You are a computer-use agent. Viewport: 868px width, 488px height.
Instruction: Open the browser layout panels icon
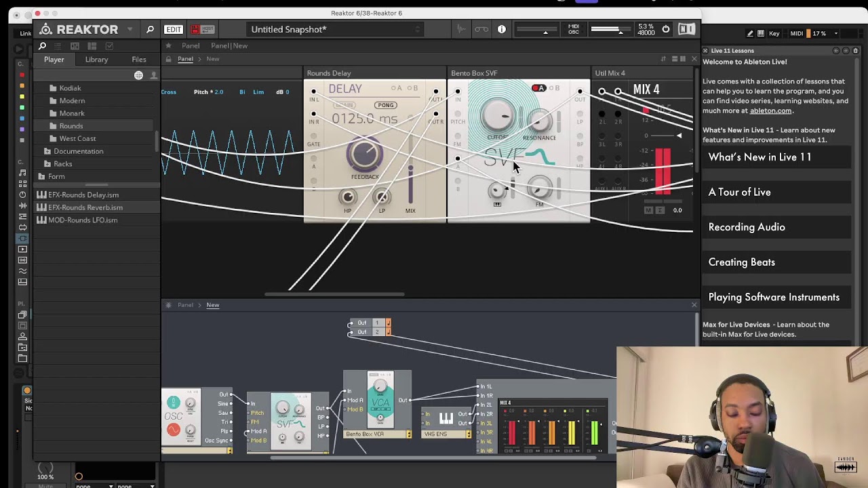click(92, 46)
